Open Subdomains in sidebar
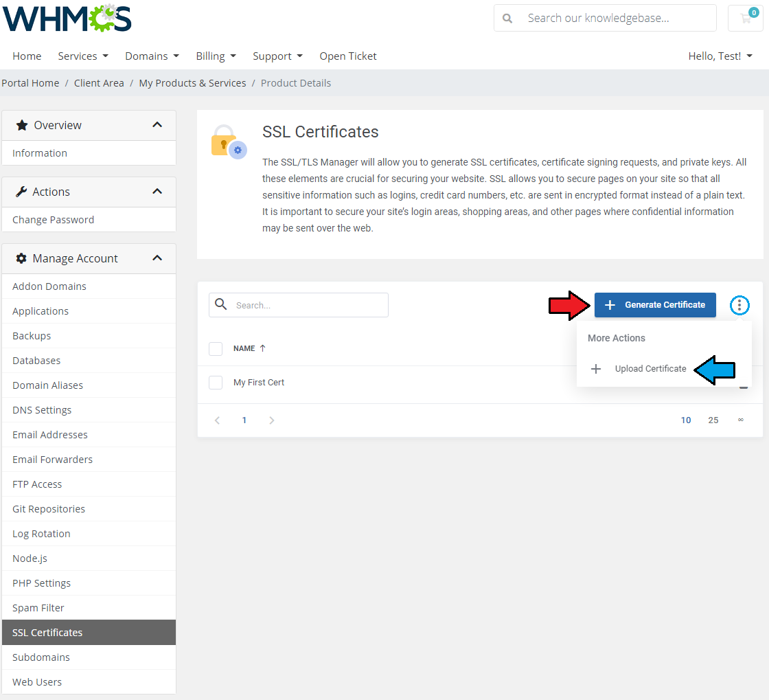The height and width of the screenshot is (700, 769). (x=89, y=657)
